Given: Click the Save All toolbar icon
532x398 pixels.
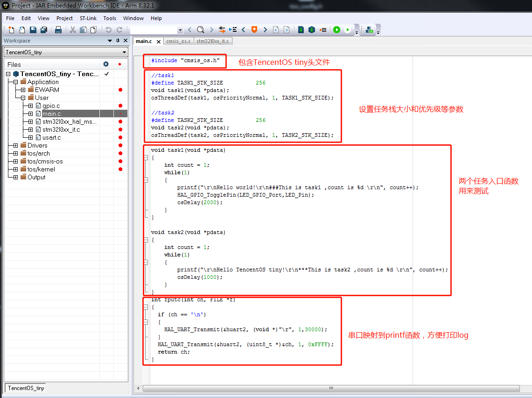Looking at the screenshot, I should tap(44, 30).
